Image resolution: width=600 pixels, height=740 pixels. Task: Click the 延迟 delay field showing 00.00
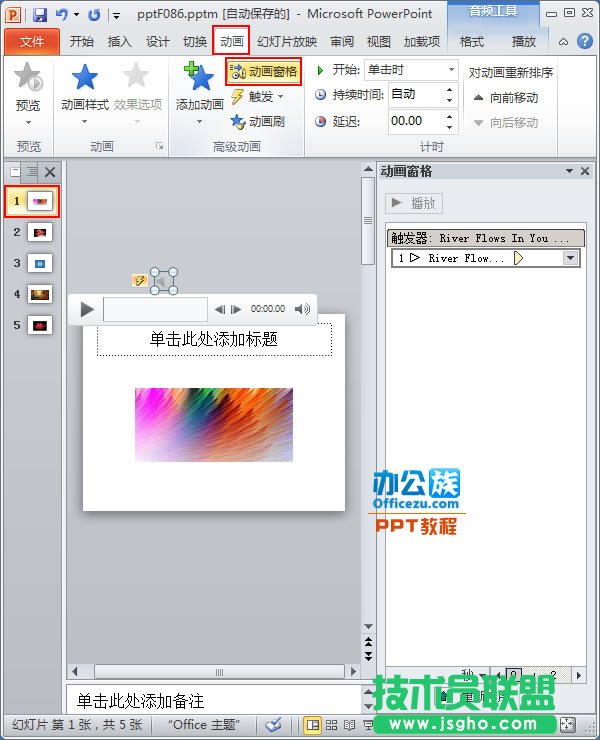pos(416,121)
